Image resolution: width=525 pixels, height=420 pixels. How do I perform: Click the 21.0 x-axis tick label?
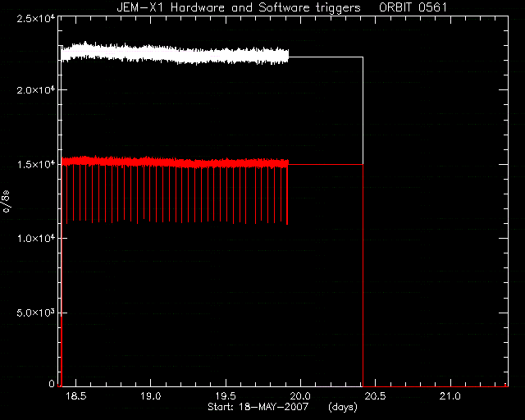pyautogui.click(x=450, y=396)
